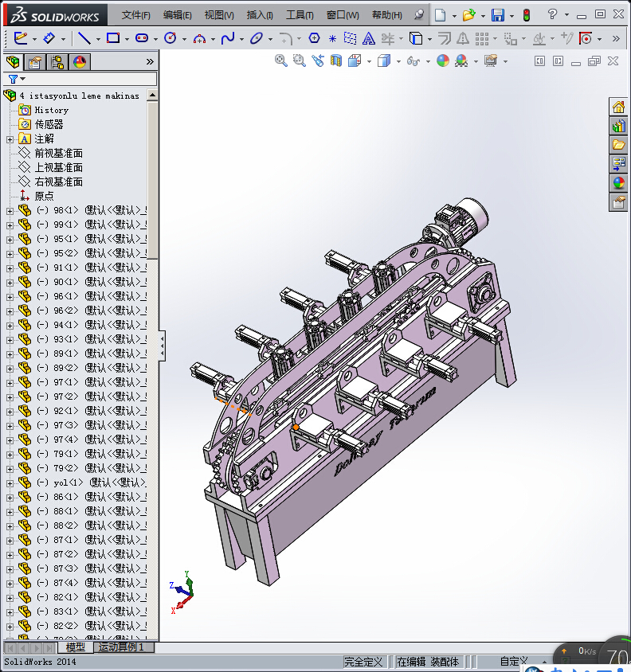Click Zoom to Fit in view toolbar
The width and height of the screenshot is (631, 672).
pos(280,61)
